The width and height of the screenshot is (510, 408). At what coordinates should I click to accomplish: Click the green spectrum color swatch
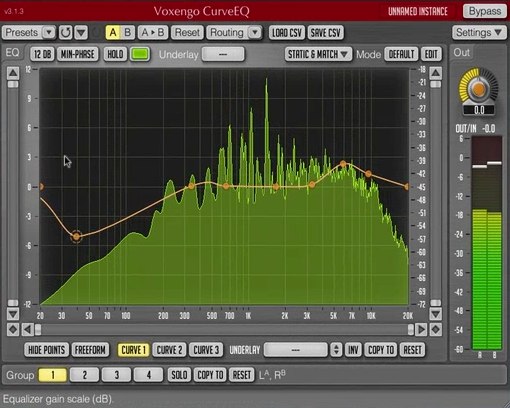pyautogui.click(x=140, y=54)
